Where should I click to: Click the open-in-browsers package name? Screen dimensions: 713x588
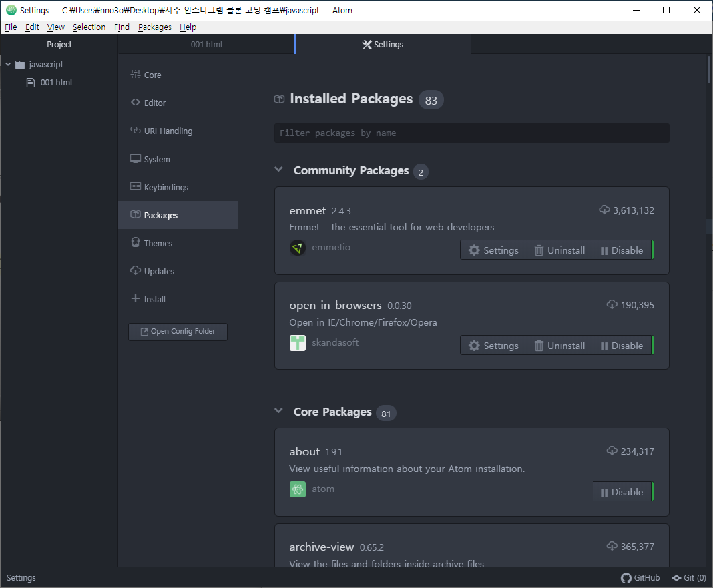tap(335, 306)
